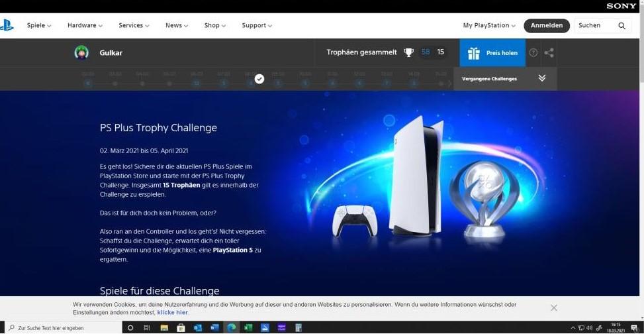Click the search magnifier icon
This screenshot has height=334, width=644.
click(621, 25)
